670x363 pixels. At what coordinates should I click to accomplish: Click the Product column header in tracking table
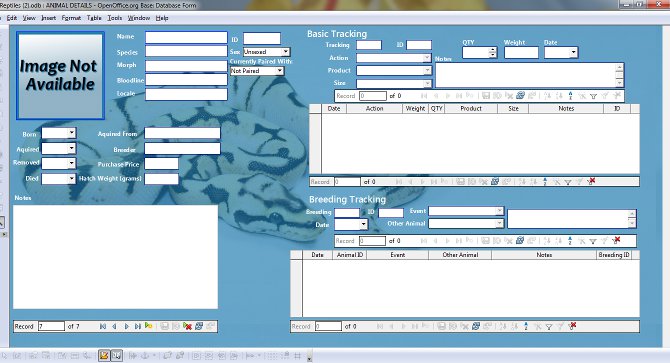(471, 108)
